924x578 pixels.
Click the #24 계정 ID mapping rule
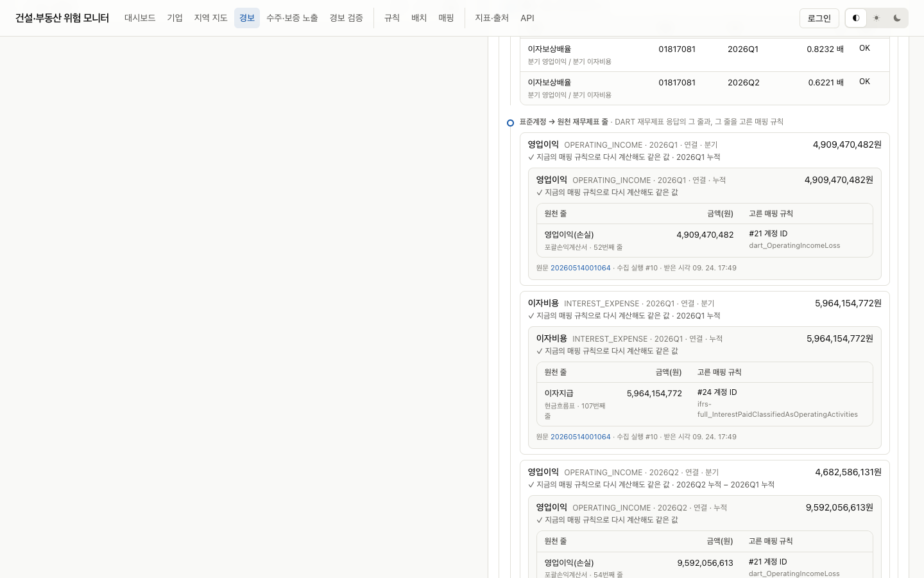point(717,392)
